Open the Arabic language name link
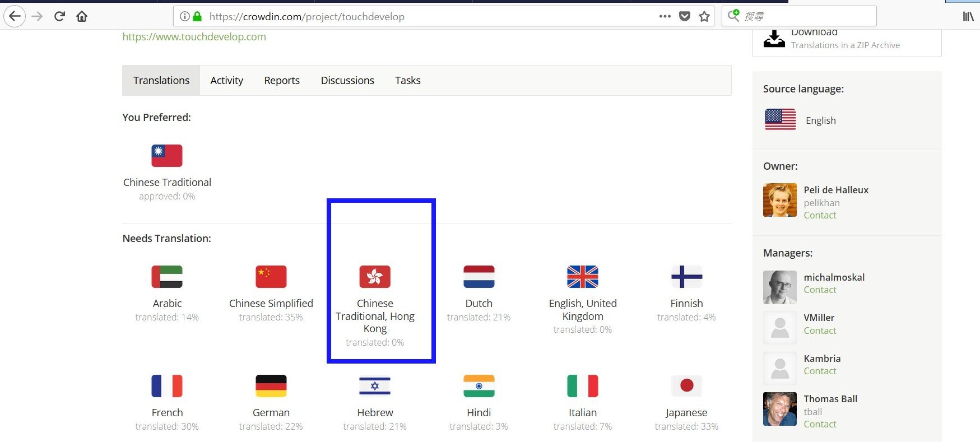The image size is (980, 442). pyautogui.click(x=167, y=304)
